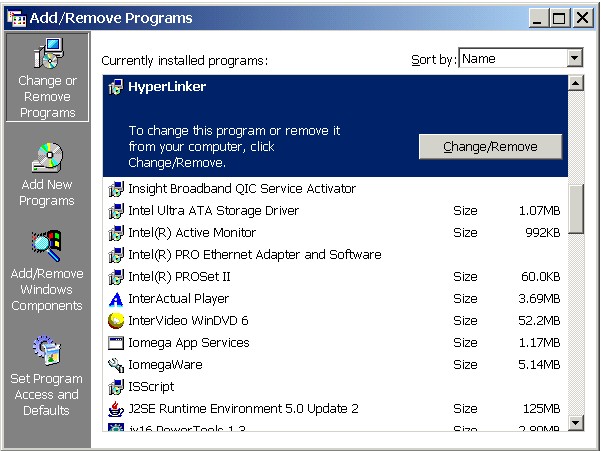Open the Set Program Access and Defaults icon

click(47, 350)
